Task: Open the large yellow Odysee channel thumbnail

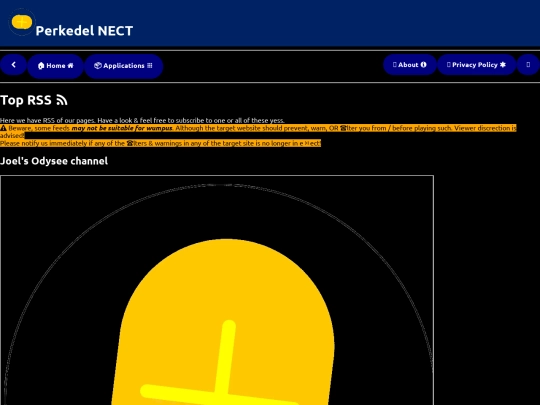Action: pyautogui.click(x=217, y=290)
